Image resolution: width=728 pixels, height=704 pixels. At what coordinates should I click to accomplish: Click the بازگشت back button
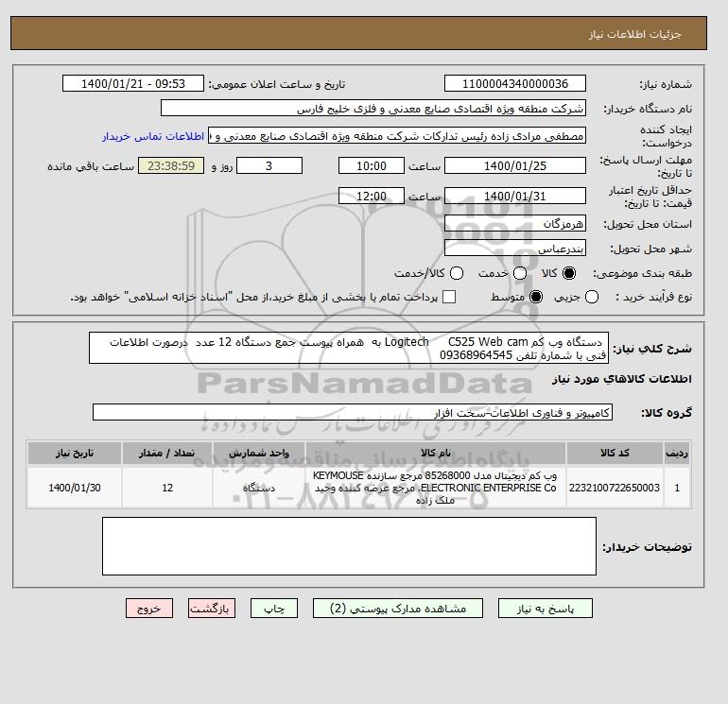tap(212, 609)
